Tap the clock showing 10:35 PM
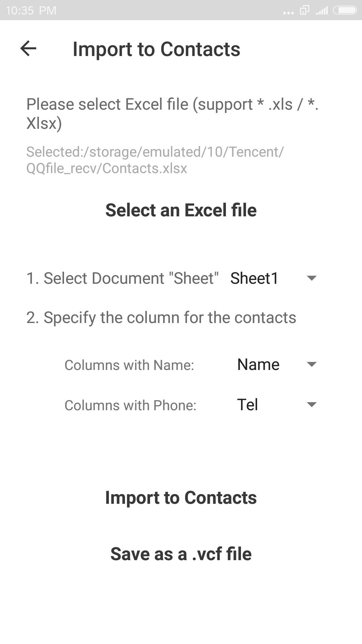Image resolution: width=362 pixels, height=644 pixels. (x=31, y=11)
